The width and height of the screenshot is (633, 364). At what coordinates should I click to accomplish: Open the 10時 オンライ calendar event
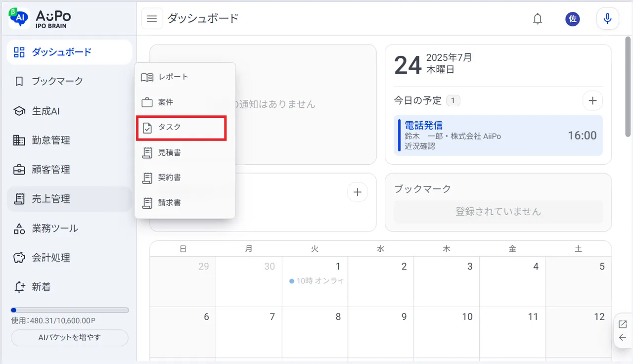click(x=316, y=281)
